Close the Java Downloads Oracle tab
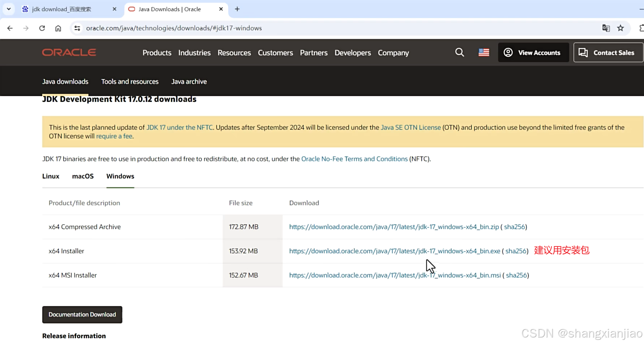Viewport: 644px width, 344px height. tap(221, 9)
